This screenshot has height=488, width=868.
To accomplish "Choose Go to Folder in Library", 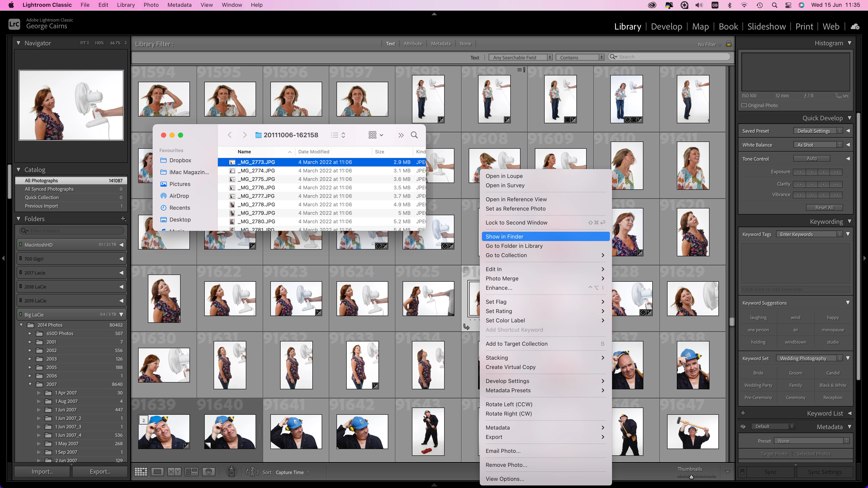I will click(514, 246).
